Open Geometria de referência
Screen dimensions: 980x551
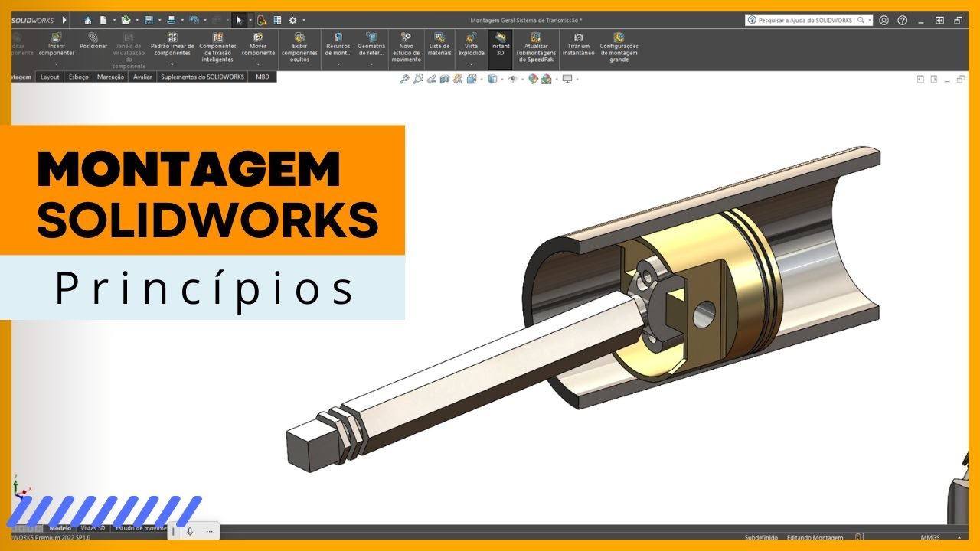click(371, 45)
